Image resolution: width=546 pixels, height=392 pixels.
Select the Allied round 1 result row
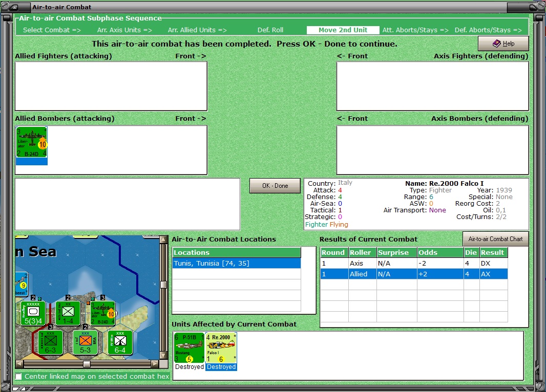click(x=414, y=274)
